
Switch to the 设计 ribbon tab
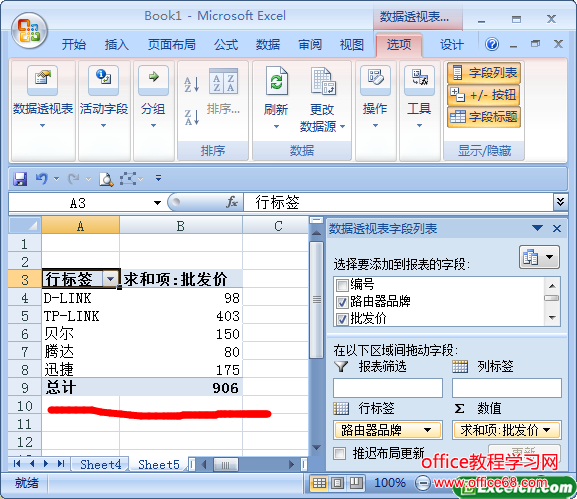[452, 45]
